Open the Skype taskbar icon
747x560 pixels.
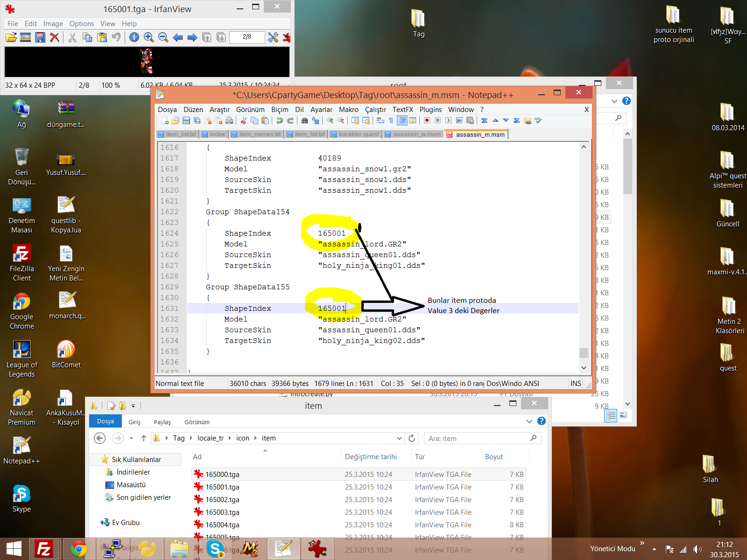(215, 549)
